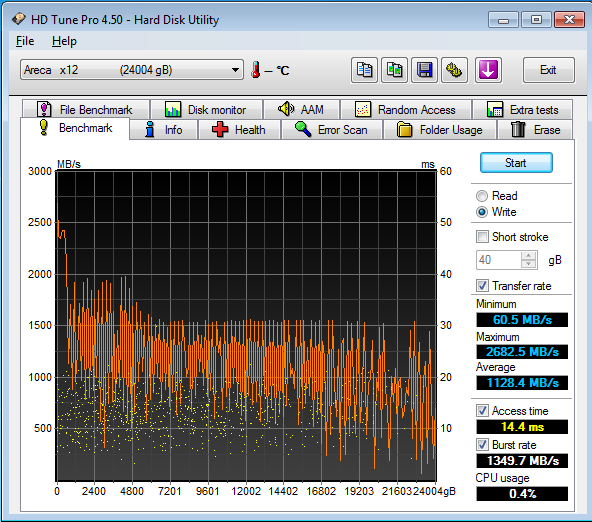The image size is (592, 522).
Task: Click the short stroke gB input field
Action: click(499, 260)
